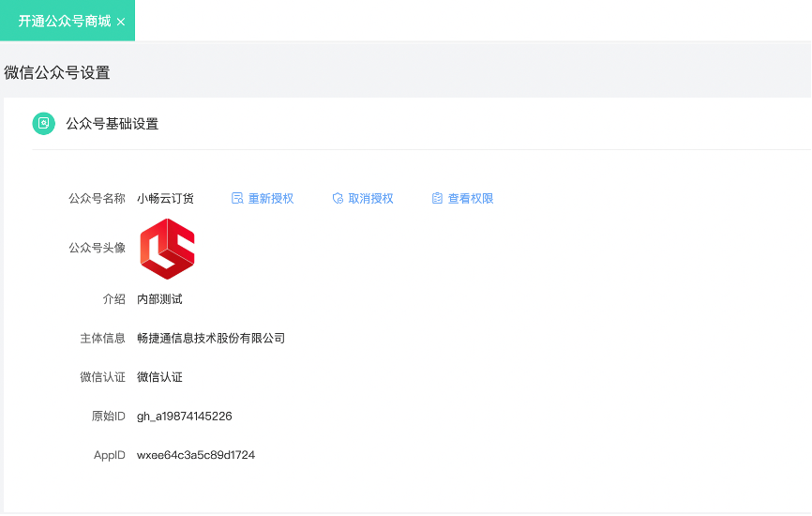Image resolution: width=812 pixels, height=516 pixels.
Task: Switch to the 开通公众号商城 tab
Action: [x=64, y=21]
